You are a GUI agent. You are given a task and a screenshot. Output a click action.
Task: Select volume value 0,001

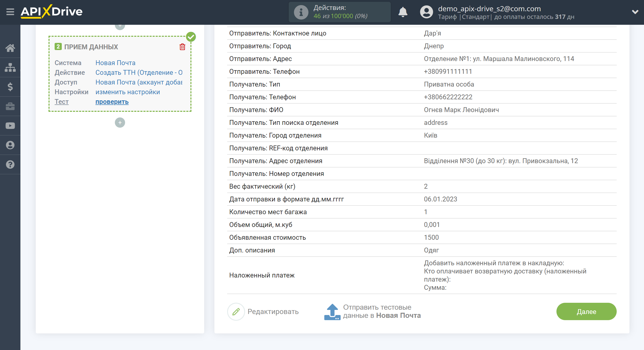pyautogui.click(x=432, y=225)
